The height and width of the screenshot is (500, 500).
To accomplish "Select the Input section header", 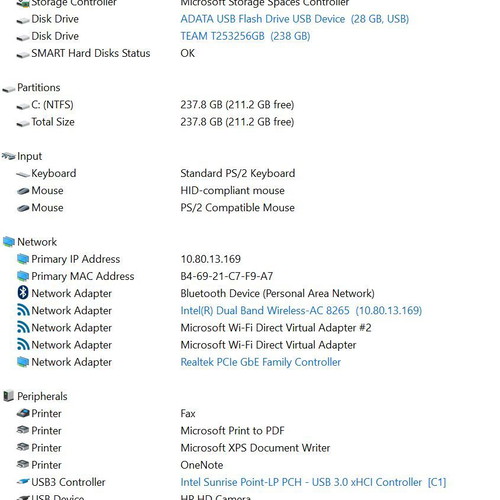I will [x=29, y=156].
